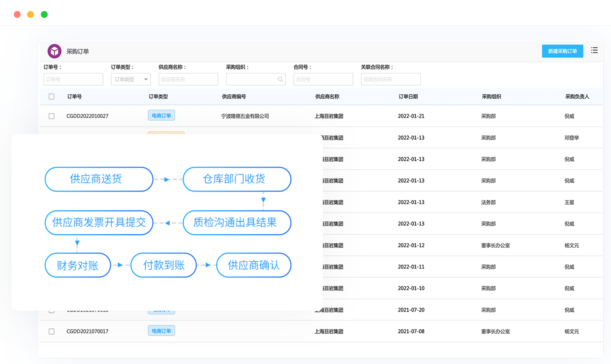Open the 订单类型 dropdown
Viewport: 611px width, 364px height.
131,79
